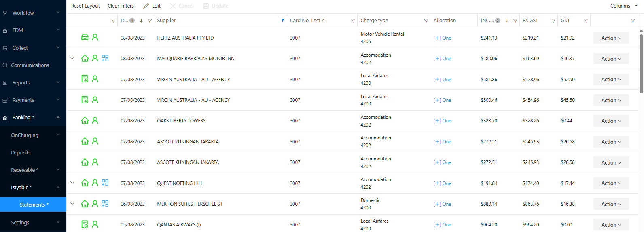Click the Reset Layout button
Image resolution: width=644 pixels, height=232 pixels.
point(85,6)
